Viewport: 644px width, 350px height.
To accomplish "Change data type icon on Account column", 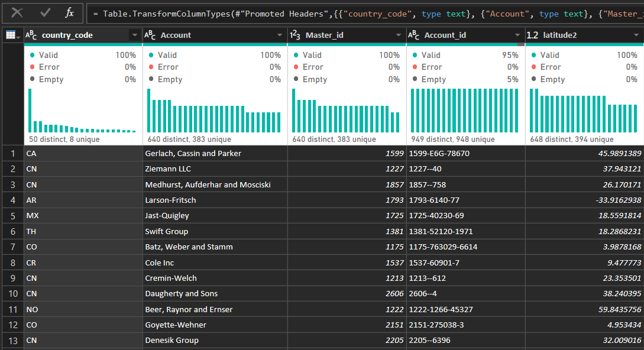I will tap(150, 35).
